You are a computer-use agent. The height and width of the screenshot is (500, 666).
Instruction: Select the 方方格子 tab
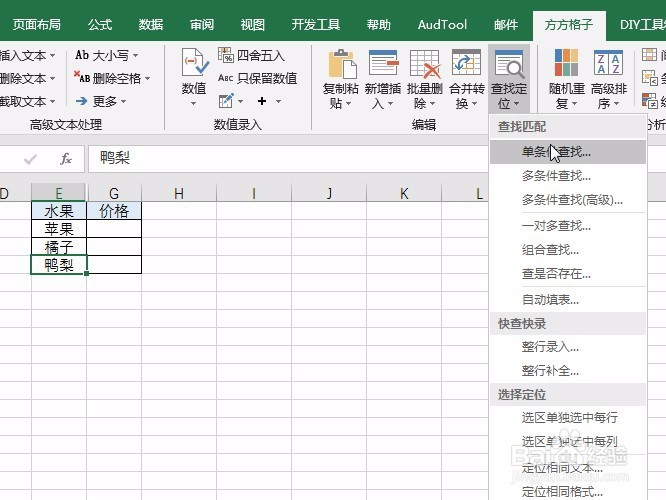tap(569, 25)
